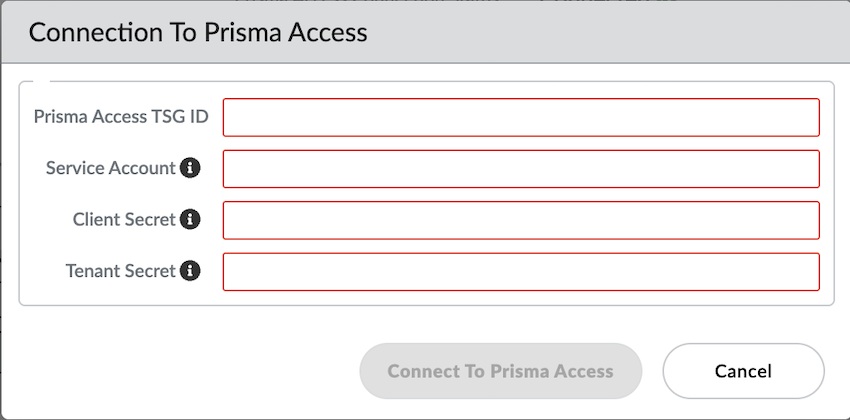The height and width of the screenshot is (420, 850).
Task: Place cursor in the Tenant Secret field
Action: click(x=521, y=271)
